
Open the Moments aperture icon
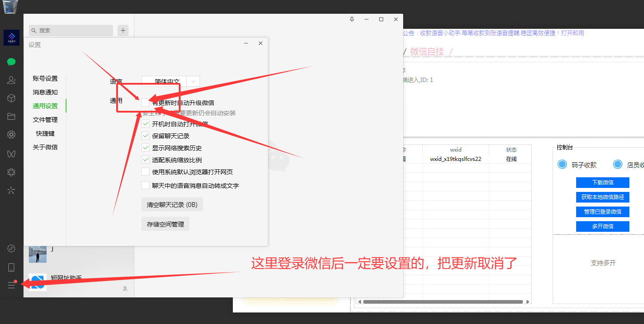click(x=11, y=134)
